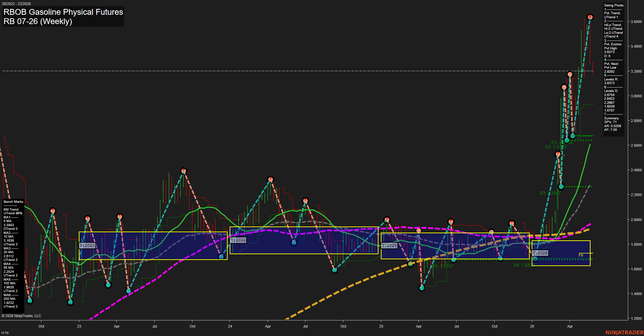Click the 'HiLo Trend:' line in Swing Pivots
This screenshot has height=336, width=644.
click(613, 25)
